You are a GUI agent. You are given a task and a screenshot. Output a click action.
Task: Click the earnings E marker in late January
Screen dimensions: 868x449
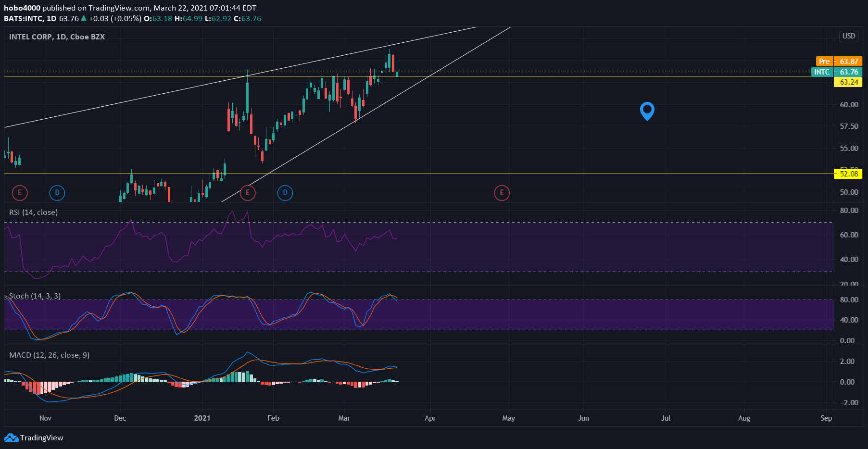click(248, 193)
